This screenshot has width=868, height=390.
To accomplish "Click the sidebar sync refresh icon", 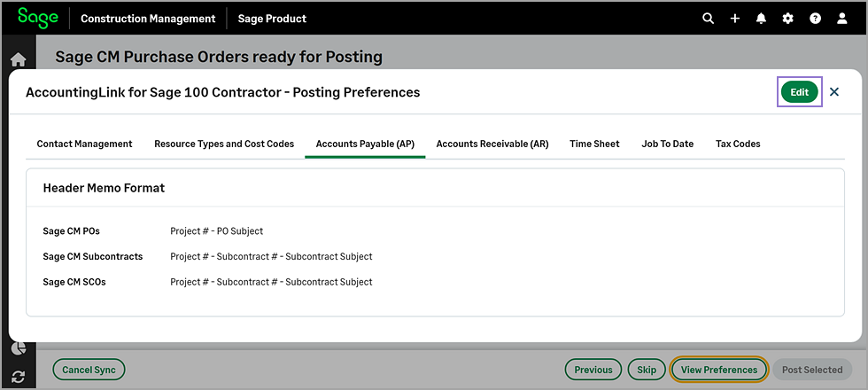I will coord(19,377).
